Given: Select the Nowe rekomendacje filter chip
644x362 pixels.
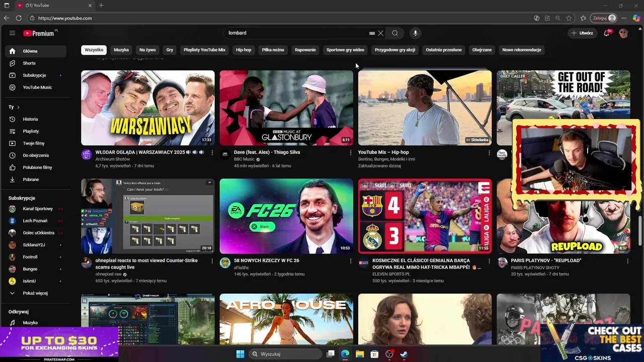Looking at the screenshot, I should coord(522,50).
